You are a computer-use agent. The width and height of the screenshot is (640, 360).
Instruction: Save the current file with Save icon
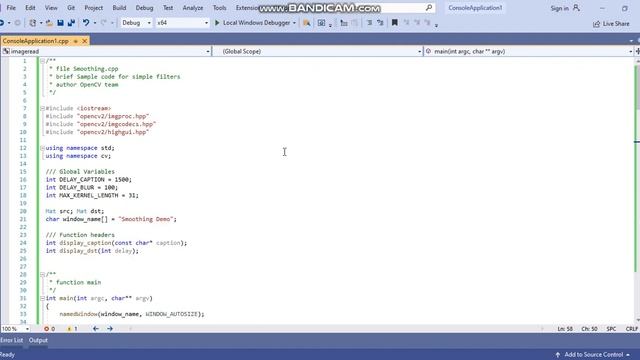[60, 23]
